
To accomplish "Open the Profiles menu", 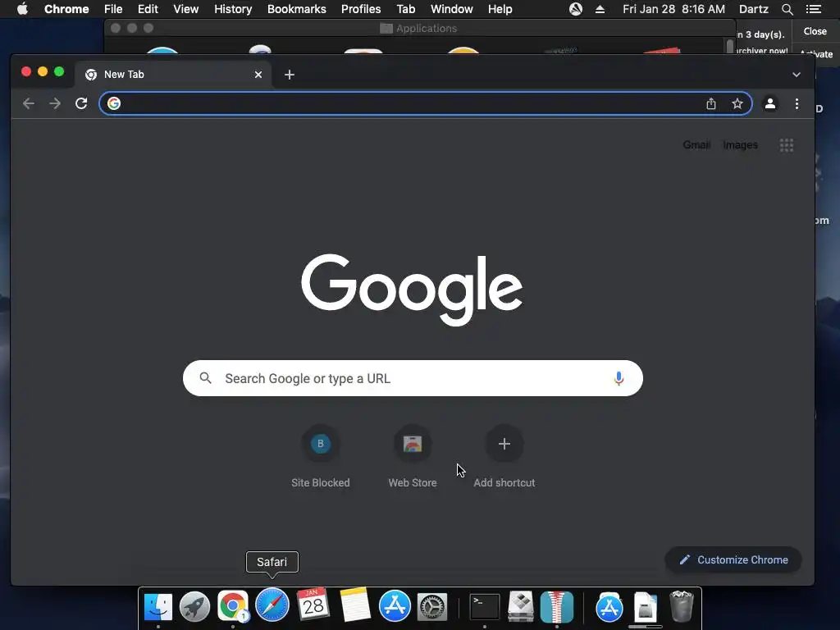I will 361,9.
